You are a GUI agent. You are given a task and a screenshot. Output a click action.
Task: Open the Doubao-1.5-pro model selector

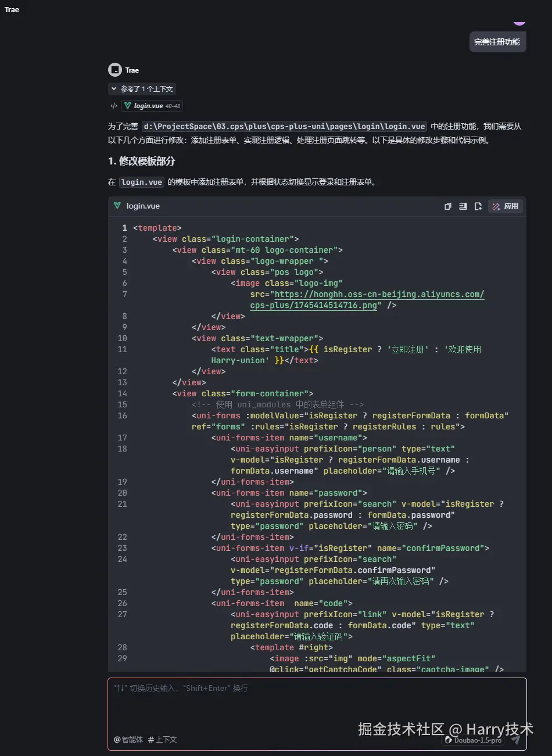473,740
